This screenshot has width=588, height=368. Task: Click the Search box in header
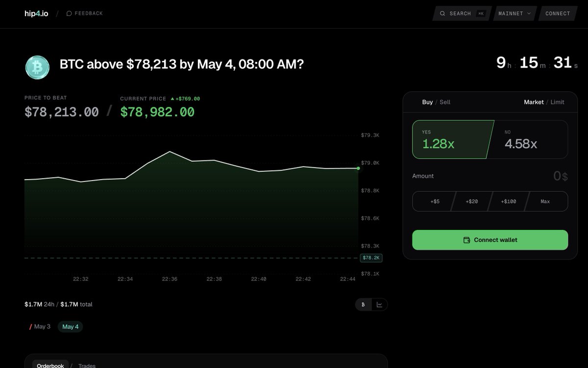tap(462, 14)
